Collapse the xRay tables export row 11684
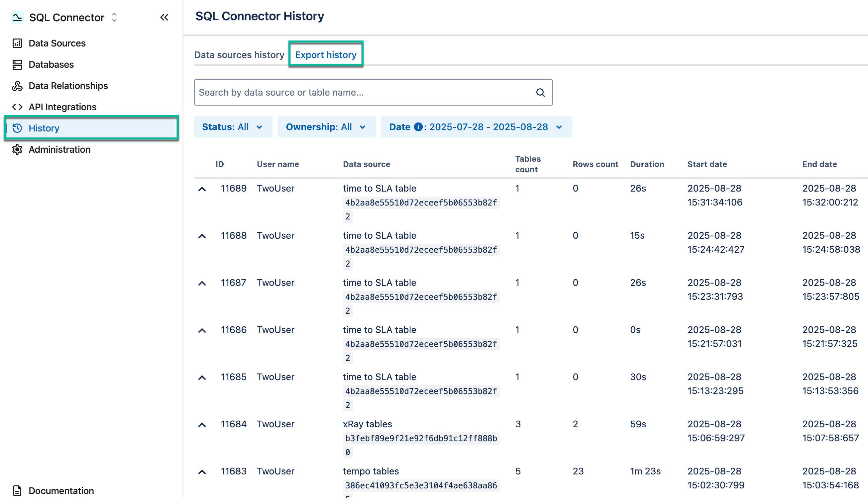Image resolution: width=868 pixels, height=498 pixels. [x=202, y=424]
